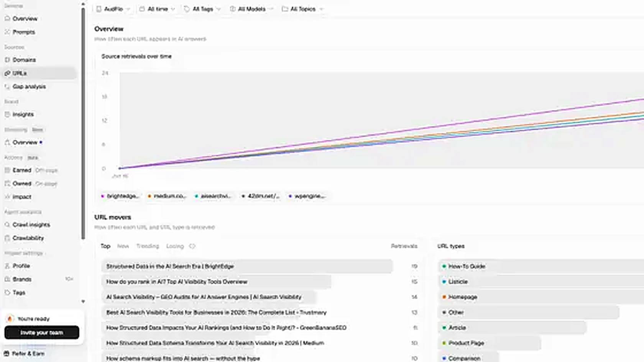Screen dimensions: 644x362
Task: Open Refer & Earn
Action: 24,354
